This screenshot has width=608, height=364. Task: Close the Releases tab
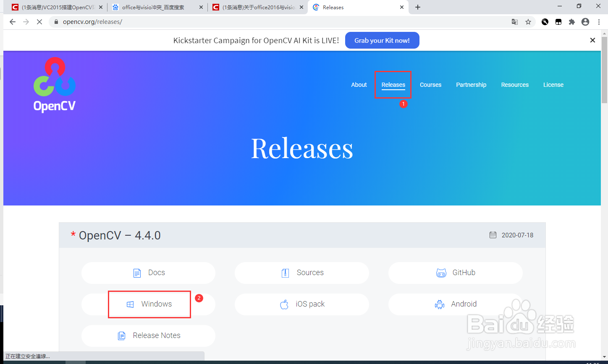pos(402,7)
